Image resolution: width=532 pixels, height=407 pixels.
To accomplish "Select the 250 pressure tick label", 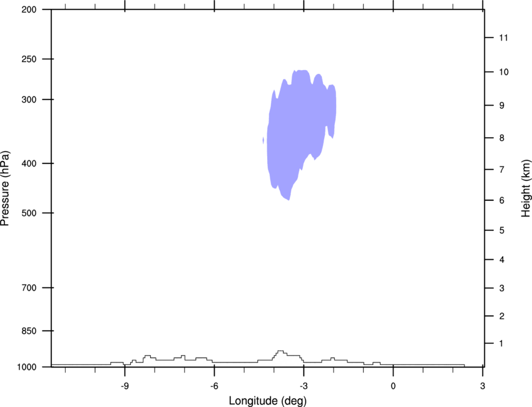I will pyautogui.click(x=29, y=59).
